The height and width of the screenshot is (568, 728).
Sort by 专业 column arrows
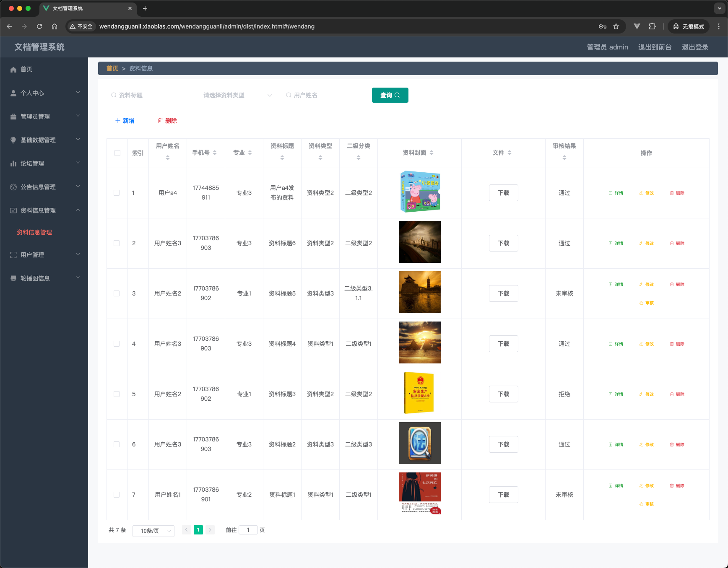point(250,153)
